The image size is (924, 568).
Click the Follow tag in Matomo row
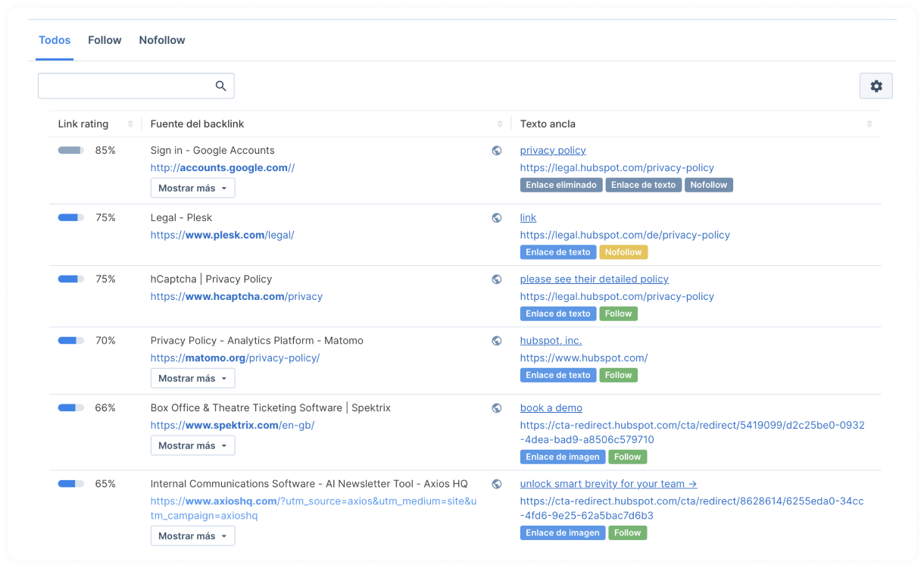tap(619, 375)
